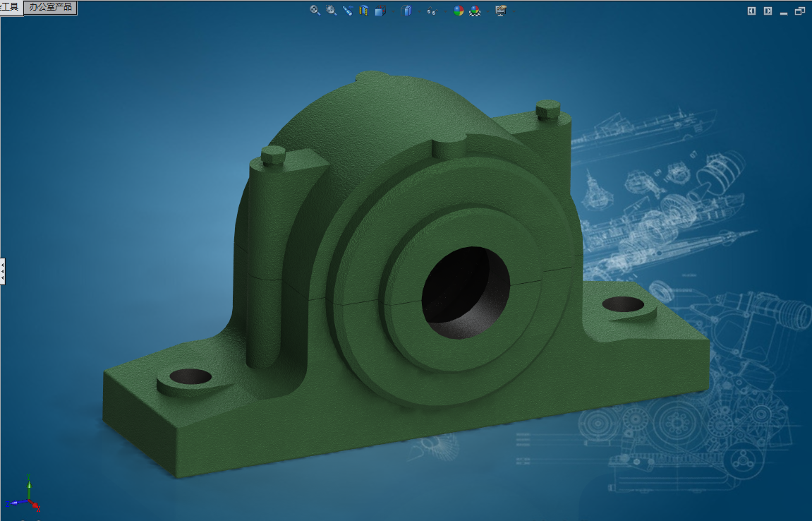
Task: Select the bearing housing center bore
Action: coord(466,293)
